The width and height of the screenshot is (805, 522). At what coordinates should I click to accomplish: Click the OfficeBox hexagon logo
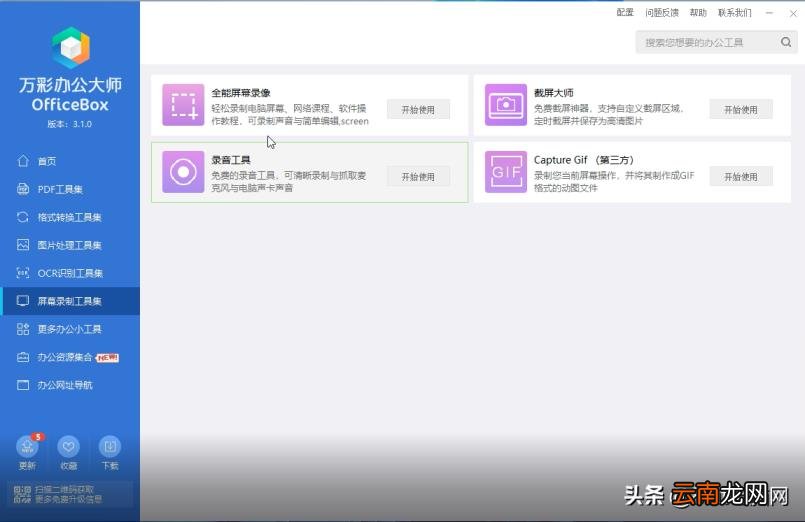click(71, 47)
